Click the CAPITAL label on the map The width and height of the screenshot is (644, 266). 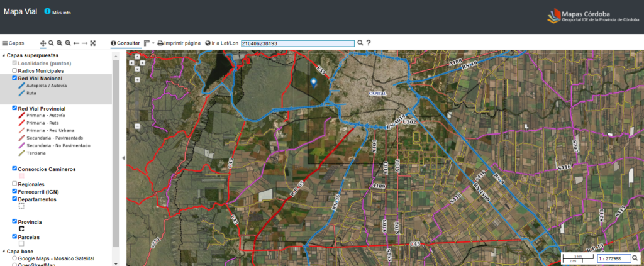(377, 94)
